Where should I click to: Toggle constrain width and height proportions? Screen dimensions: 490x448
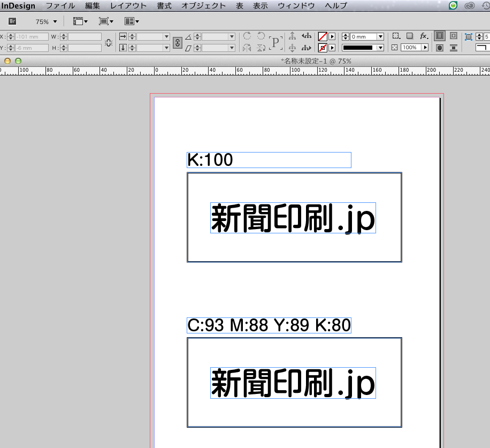(x=109, y=42)
